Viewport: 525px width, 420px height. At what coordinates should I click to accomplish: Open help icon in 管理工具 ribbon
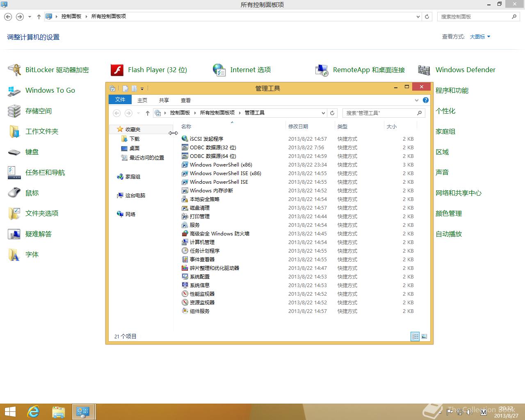[x=426, y=100]
